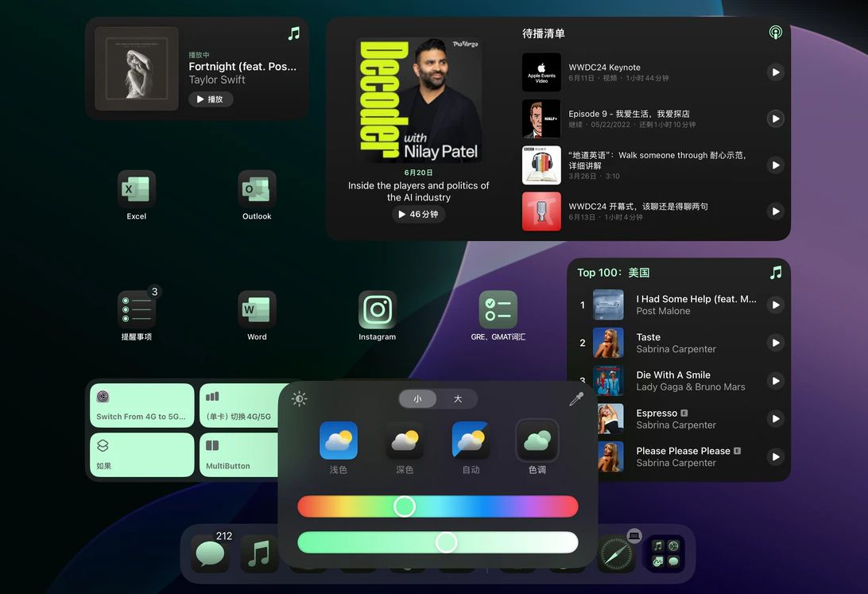
Task: Tap the music note in Top 100 widget
Action: (776, 273)
